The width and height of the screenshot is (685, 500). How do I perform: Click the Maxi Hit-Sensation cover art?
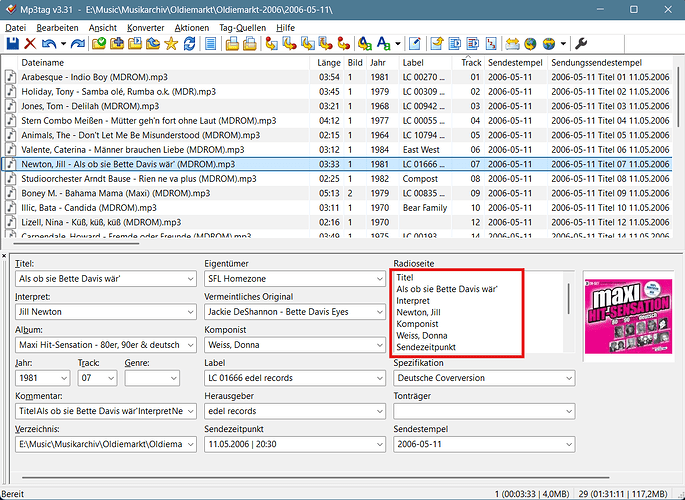[628, 315]
